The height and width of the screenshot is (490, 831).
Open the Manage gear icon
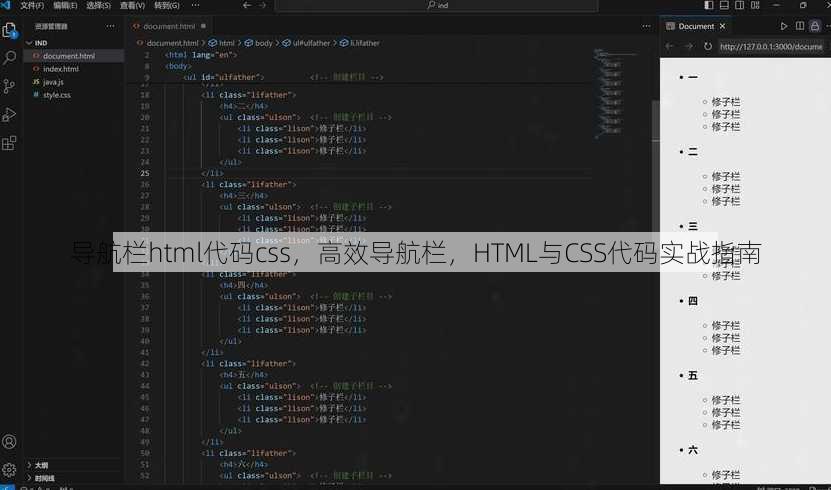[x=10, y=469]
